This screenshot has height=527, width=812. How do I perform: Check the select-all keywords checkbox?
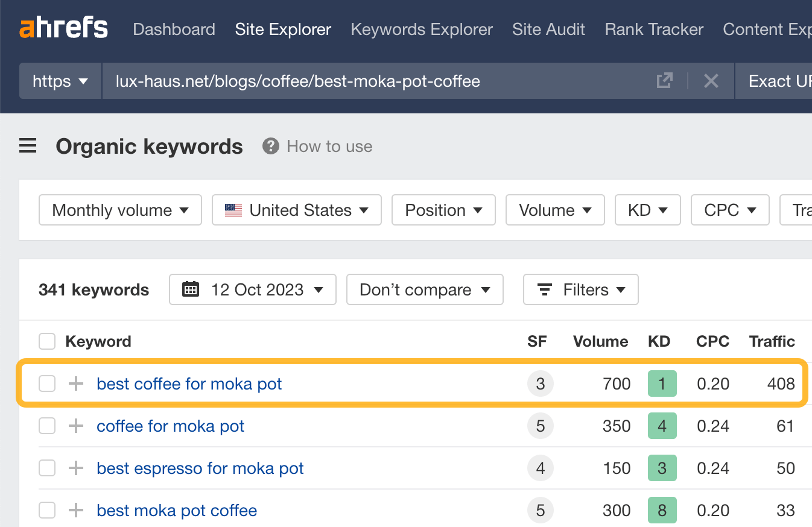[x=46, y=341]
